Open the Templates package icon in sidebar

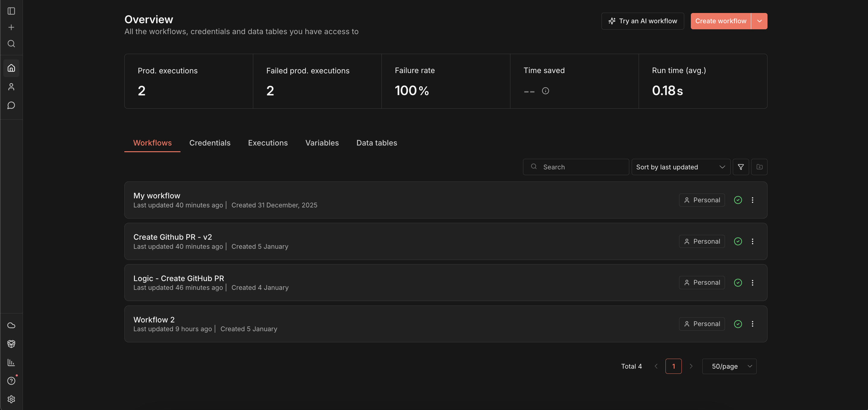click(11, 344)
